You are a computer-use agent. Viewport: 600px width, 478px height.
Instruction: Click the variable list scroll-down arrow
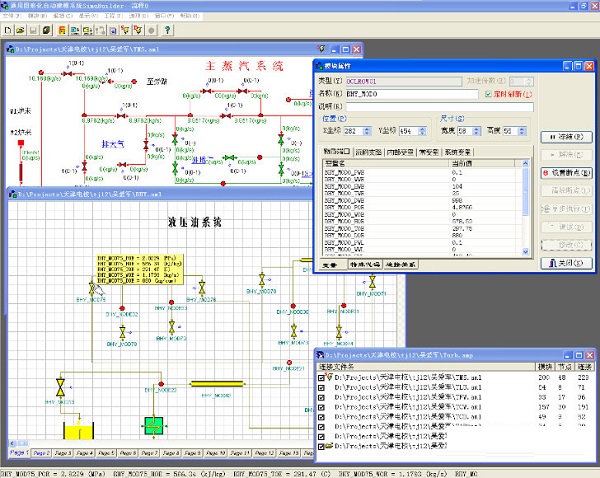point(525,251)
